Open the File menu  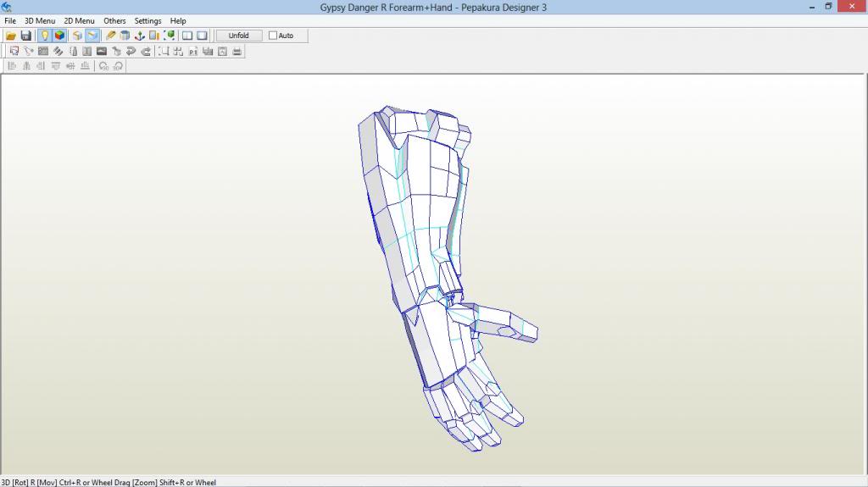(x=10, y=20)
